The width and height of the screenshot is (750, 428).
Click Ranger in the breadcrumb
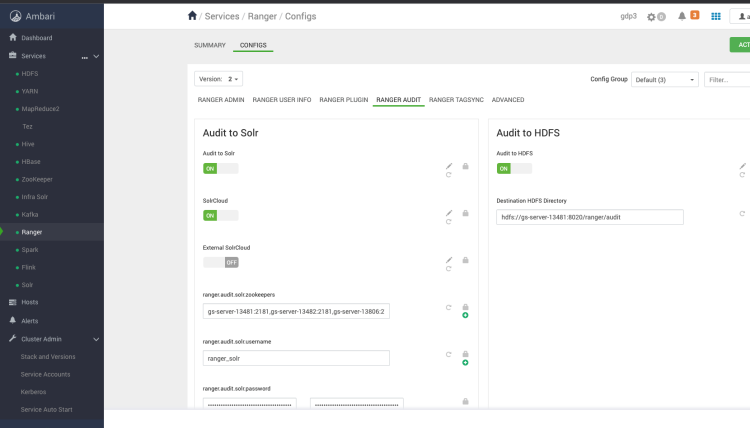click(x=262, y=16)
